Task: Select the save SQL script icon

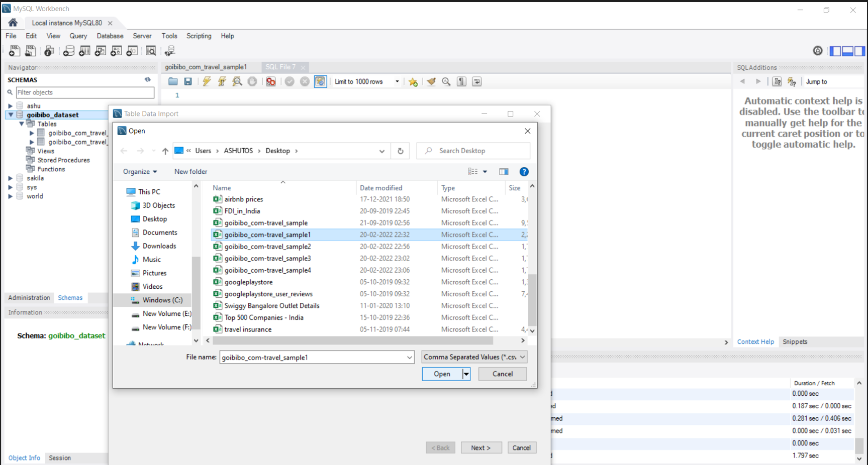Action: click(x=188, y=81)
